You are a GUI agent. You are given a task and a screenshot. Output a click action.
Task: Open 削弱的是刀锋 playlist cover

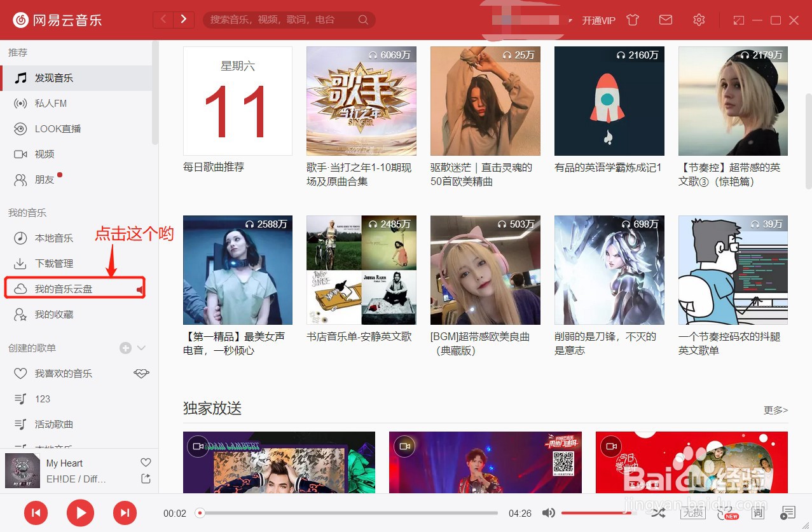click(x=609, y=270)
